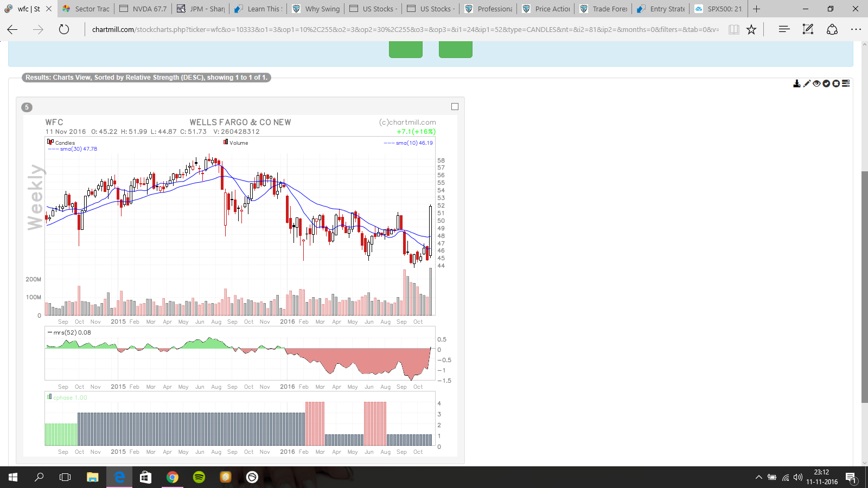Switch to the Sector Trac tab
The width and height of the screenshot is (868, 488).
tap(86, 9)
